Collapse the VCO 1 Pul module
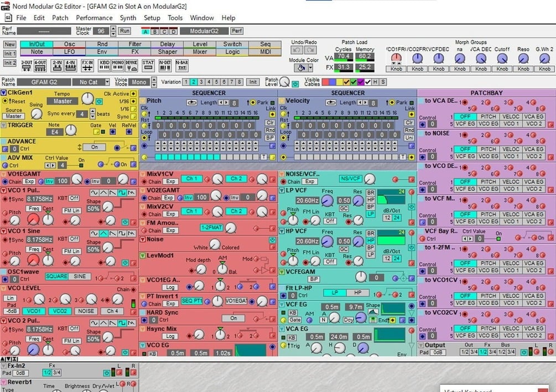 [x=3, y=190]
